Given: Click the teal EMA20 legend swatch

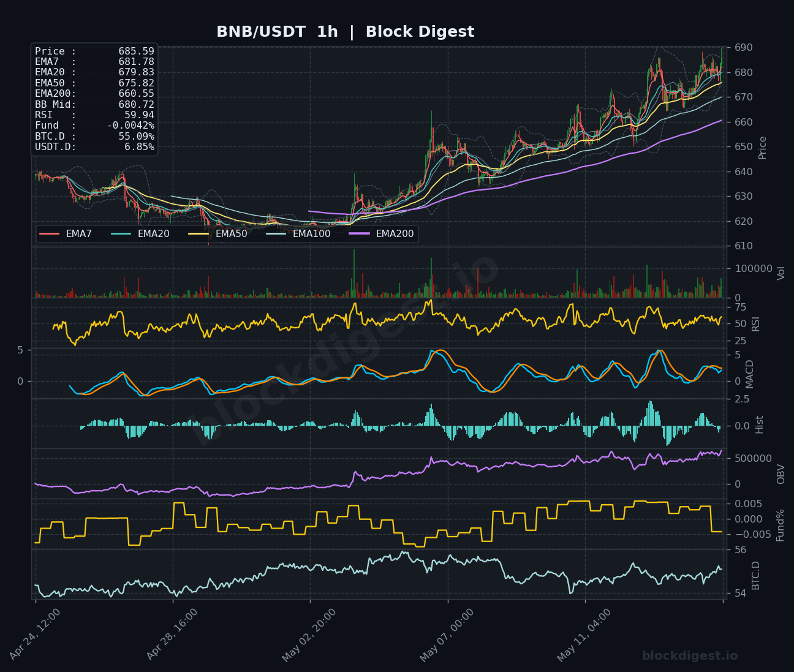Looking at the screenshot, I should [121, 234].
